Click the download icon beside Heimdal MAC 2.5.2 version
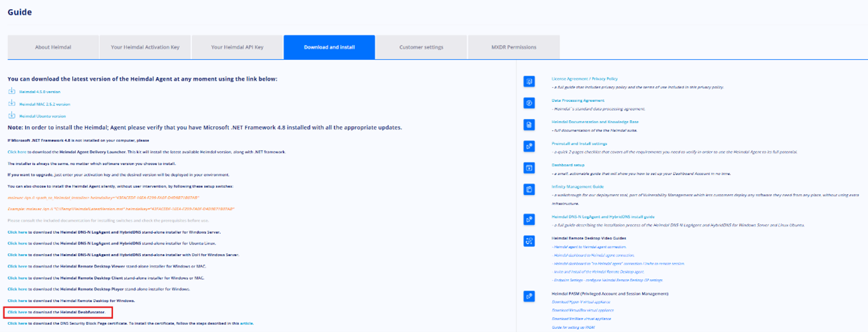 pyautogui.click(x=11, y=103)
